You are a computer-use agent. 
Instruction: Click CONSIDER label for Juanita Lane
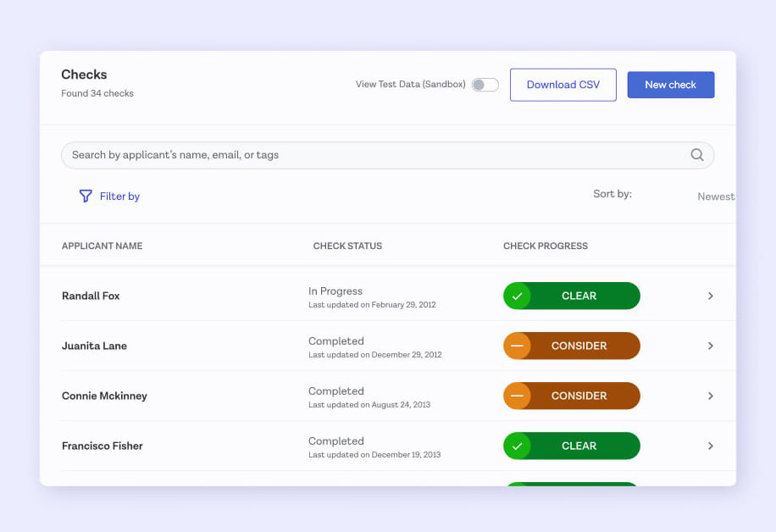coord(579,346)
